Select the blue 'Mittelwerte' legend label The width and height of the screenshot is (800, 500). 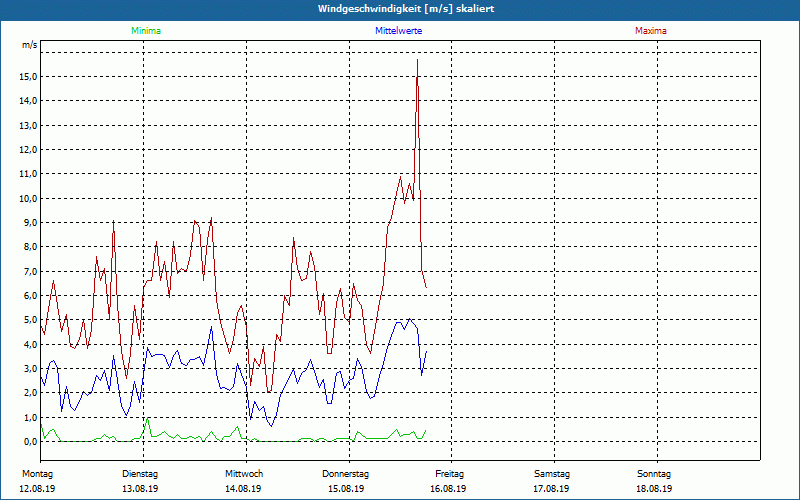coord(398,31)
